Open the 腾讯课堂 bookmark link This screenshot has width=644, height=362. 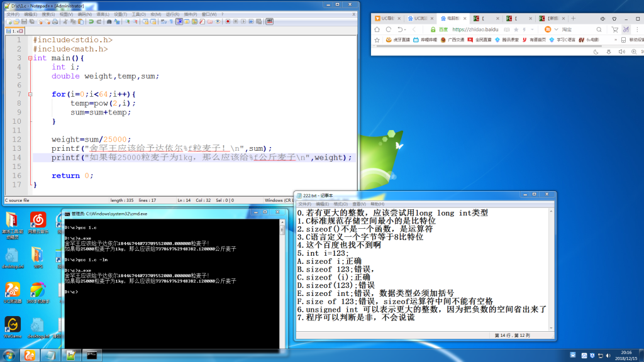coord(506,40)
